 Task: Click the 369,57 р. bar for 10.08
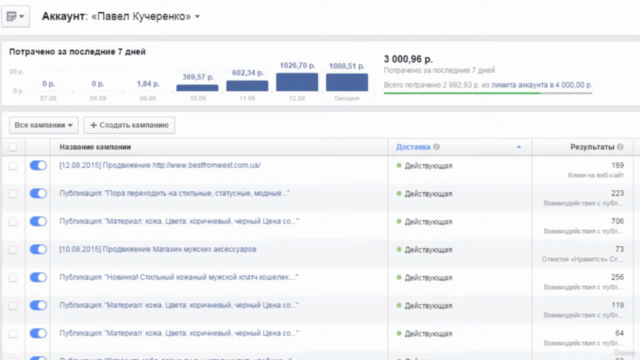point(198,88)
